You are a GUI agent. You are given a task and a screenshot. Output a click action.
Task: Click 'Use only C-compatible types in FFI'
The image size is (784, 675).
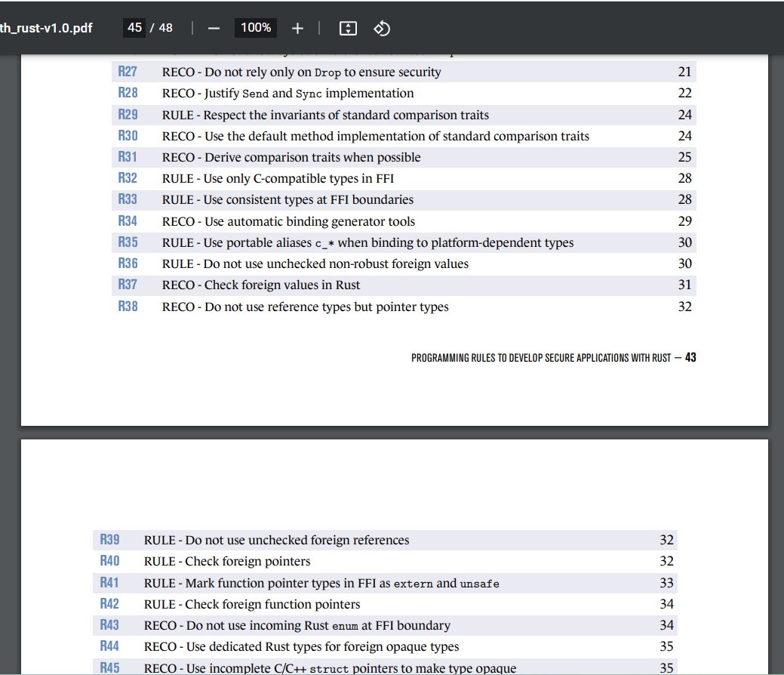(x=278, y=179)
